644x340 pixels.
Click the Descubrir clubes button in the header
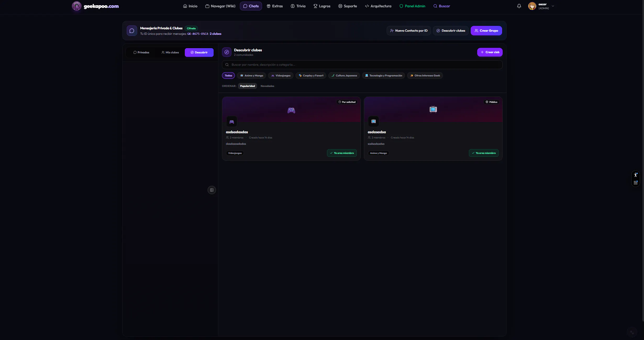[x=451, y=31]
